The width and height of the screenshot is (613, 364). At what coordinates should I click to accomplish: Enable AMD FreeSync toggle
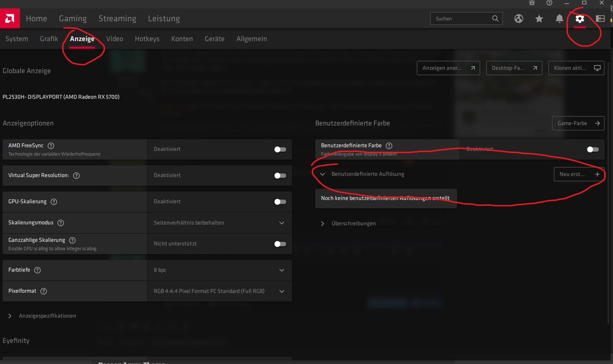[x=280, y=149]
